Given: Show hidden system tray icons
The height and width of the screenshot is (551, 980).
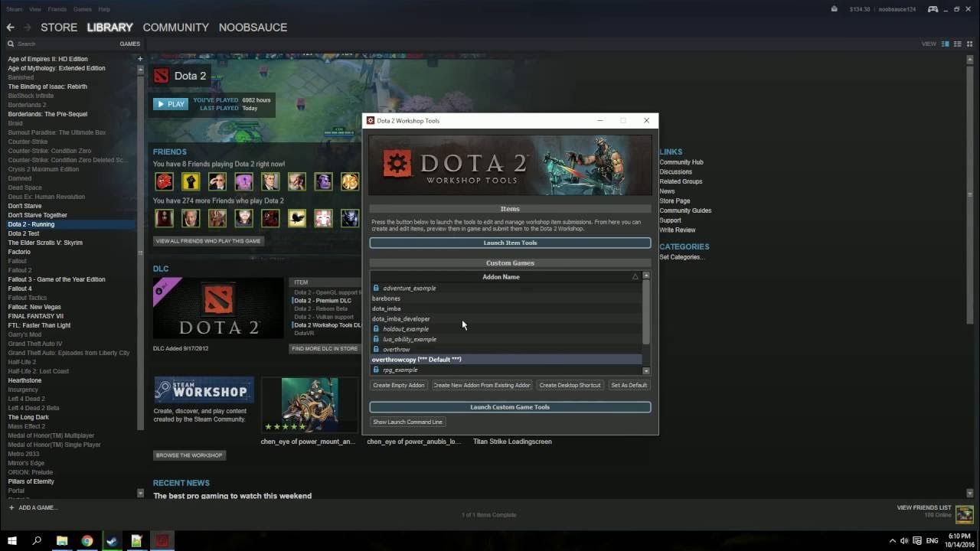Looking at the screenshot, I should [892, 540].
